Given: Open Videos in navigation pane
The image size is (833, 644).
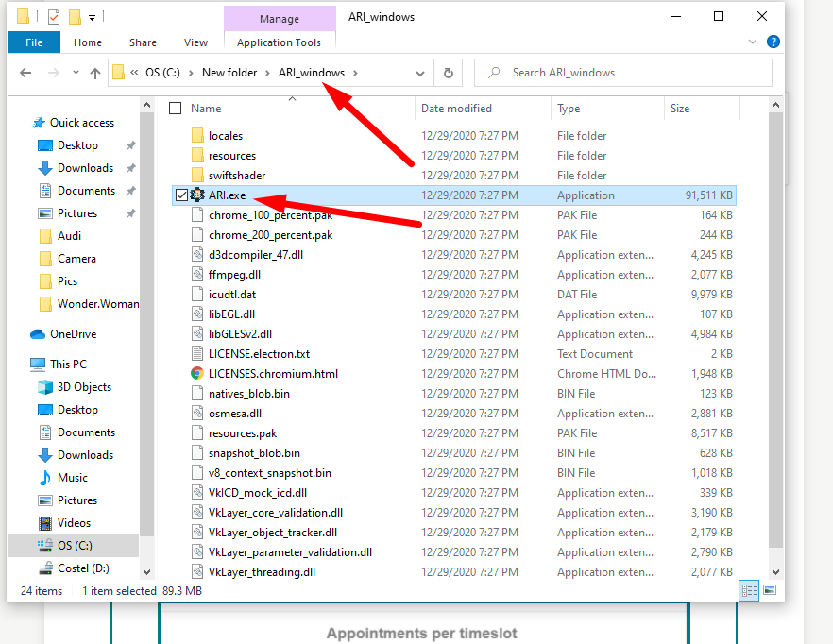Looking at the screenshot, I should [x=74, y=523].
